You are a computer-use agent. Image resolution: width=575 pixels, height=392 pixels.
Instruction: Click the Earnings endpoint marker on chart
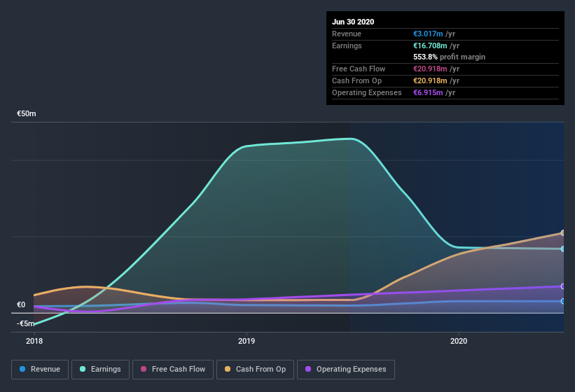tap(562, 248)
